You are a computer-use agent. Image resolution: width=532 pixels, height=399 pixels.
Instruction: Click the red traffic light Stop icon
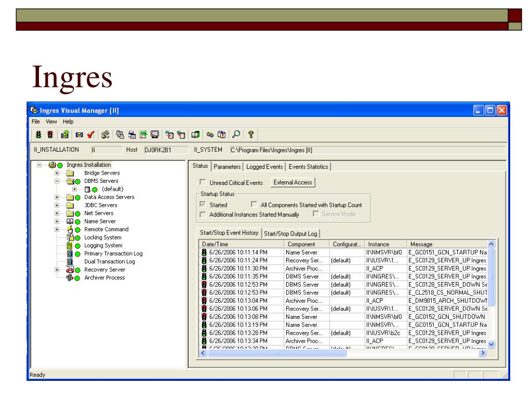point(50,135)
